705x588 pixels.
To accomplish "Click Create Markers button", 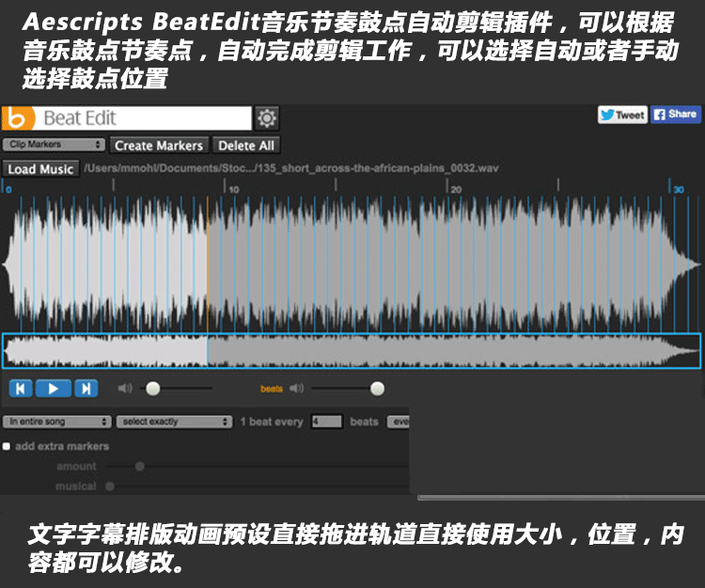I will pyautogui.click(x=159, y=146).
